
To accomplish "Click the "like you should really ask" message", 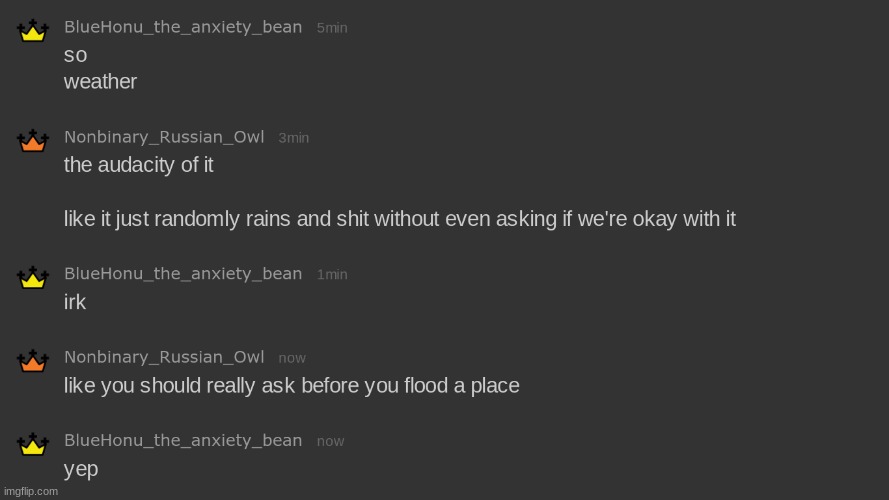I will pos(291,386).
